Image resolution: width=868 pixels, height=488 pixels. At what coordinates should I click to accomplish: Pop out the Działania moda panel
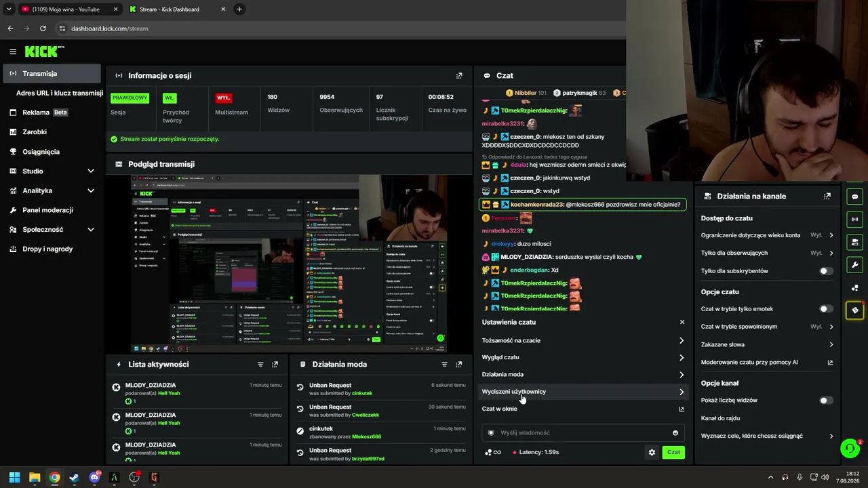coord(459,365)
